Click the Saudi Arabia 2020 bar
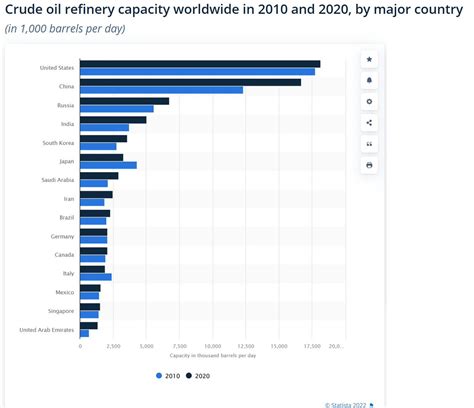The width and height of the screenshot is (474, 408). point(99,176)
